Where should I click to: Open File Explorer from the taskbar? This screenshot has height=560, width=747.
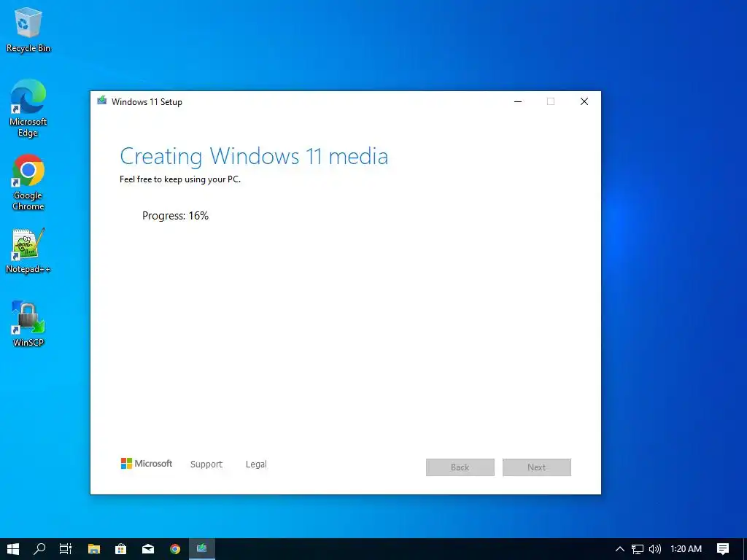94,549
